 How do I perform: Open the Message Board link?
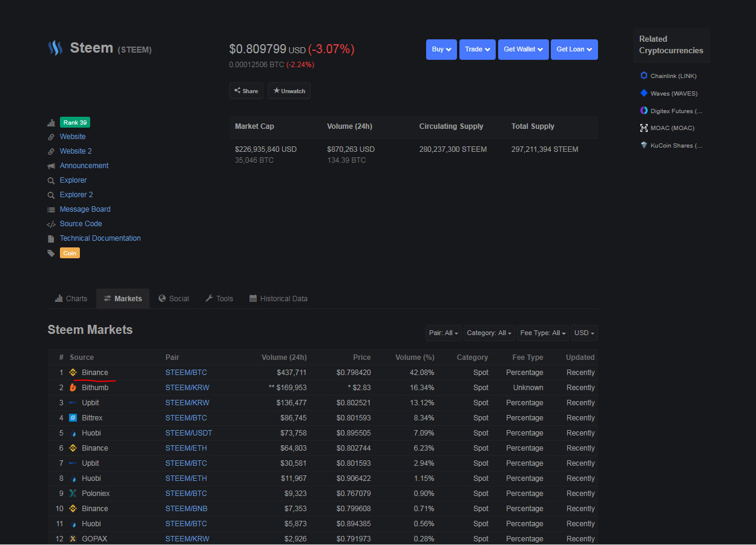pyautogui.click(x=85, y=209)
